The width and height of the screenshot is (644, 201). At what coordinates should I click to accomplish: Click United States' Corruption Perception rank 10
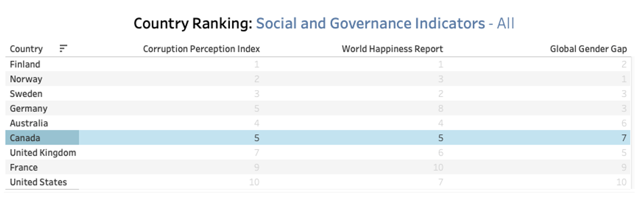click(x=254, y=182)
